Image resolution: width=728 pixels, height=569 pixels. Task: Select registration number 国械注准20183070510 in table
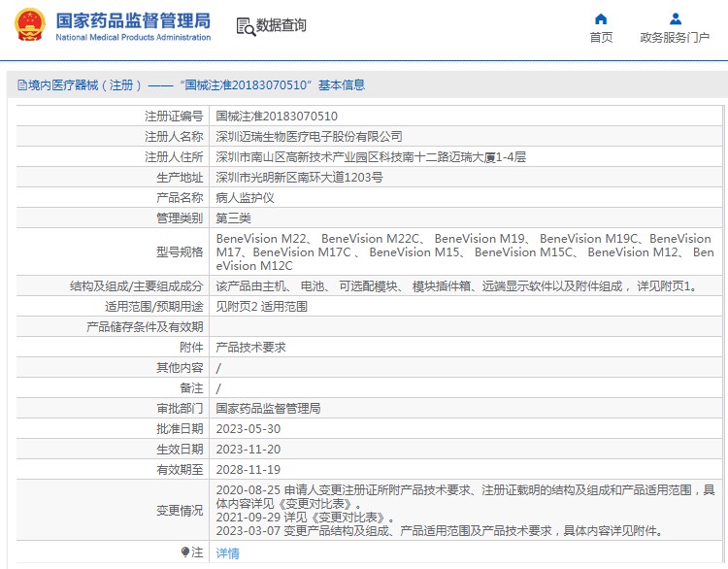(x=277, y=117)
